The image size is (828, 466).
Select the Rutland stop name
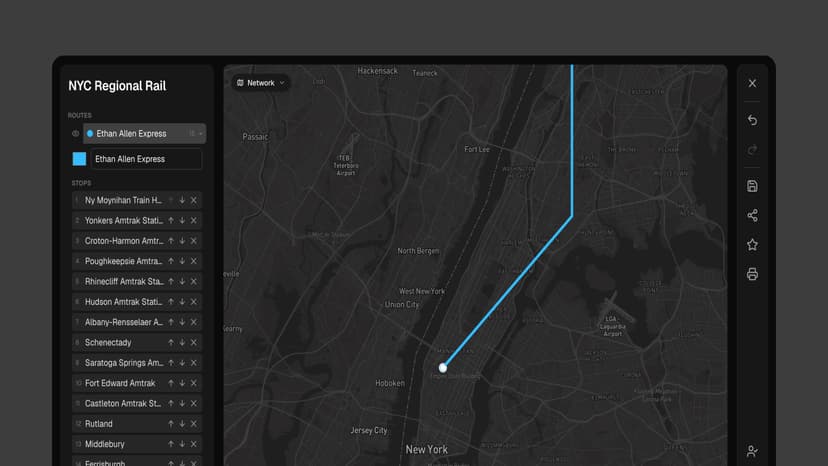(98, 424)
